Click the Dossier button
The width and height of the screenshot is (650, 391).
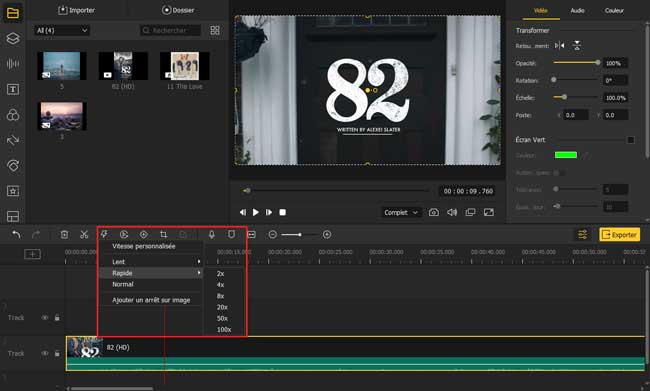pos(178,10)
